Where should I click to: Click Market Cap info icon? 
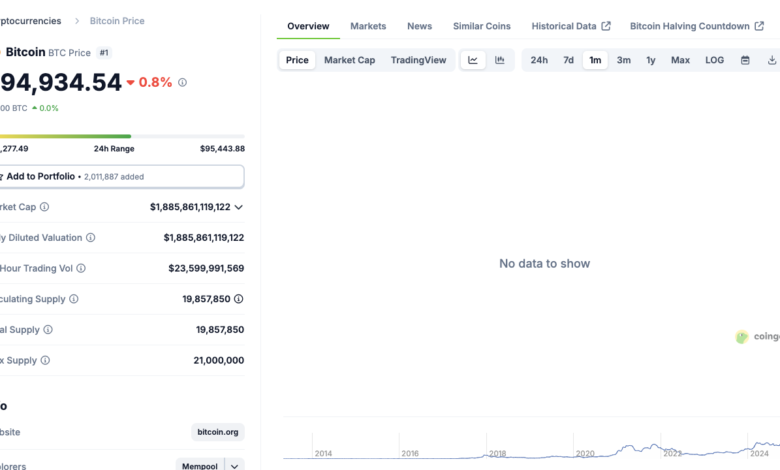pyautogui.click(x=44, y=207)
